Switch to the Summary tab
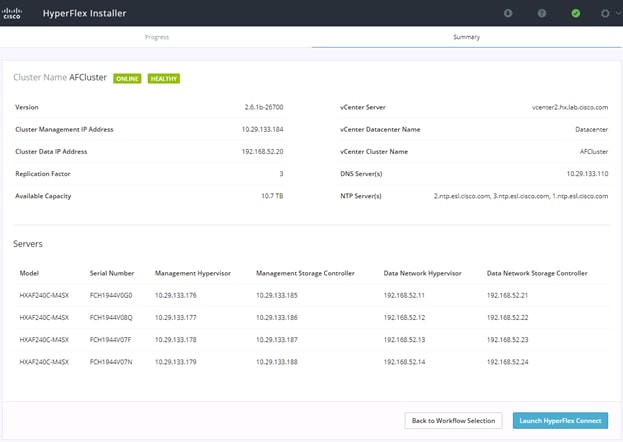 coord(466,37)
